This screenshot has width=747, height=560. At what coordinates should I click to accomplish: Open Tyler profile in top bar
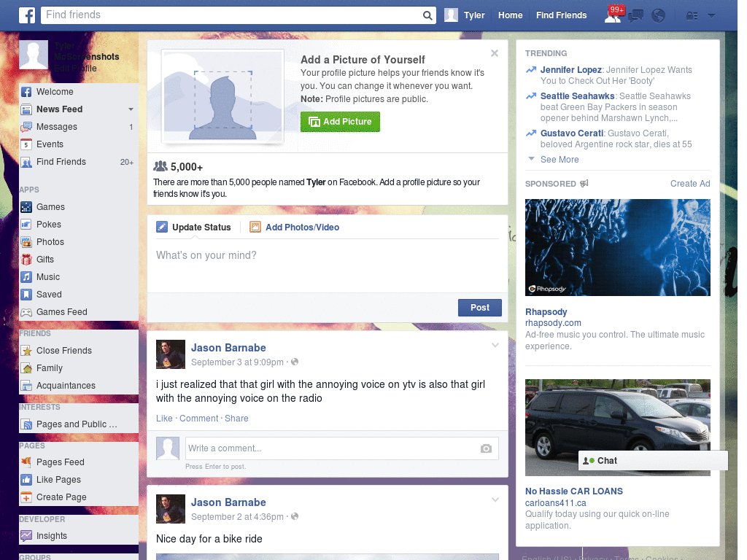pos(465,15)
